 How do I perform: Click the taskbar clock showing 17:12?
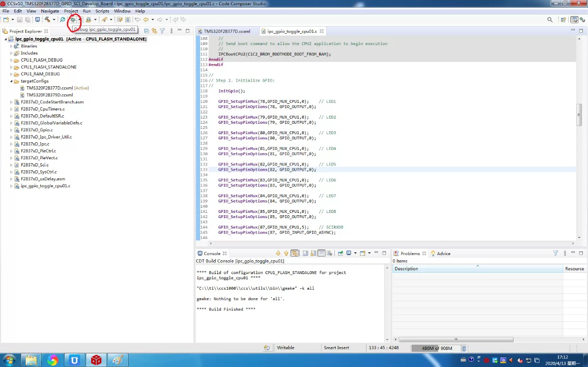(563, 357)
